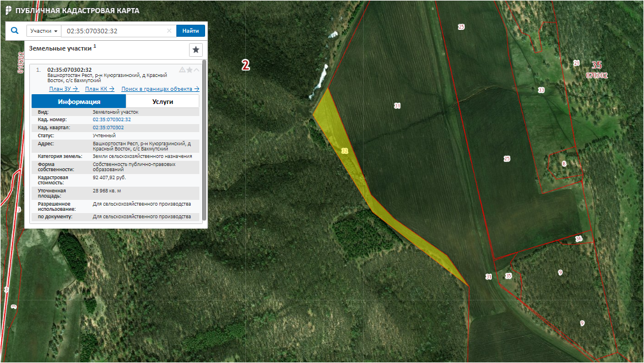Open the Участки search type dropdown
The image size is (644, 363).
click(x=43, y=31)
